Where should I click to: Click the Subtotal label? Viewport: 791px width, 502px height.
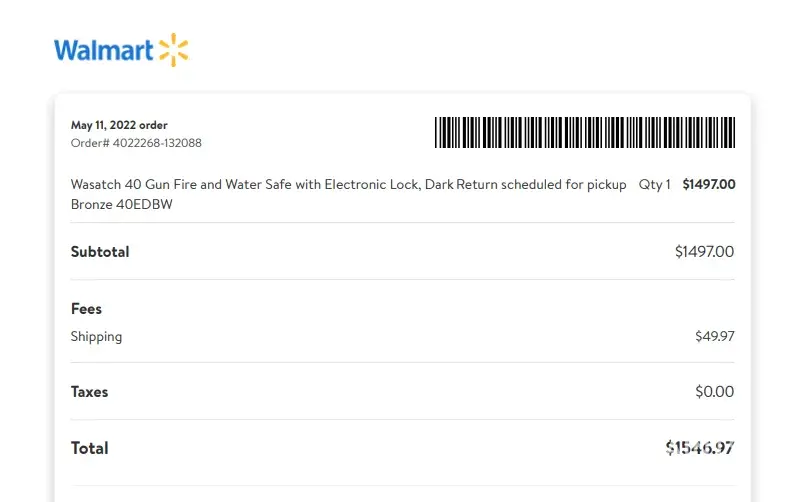tap(100, 252)
